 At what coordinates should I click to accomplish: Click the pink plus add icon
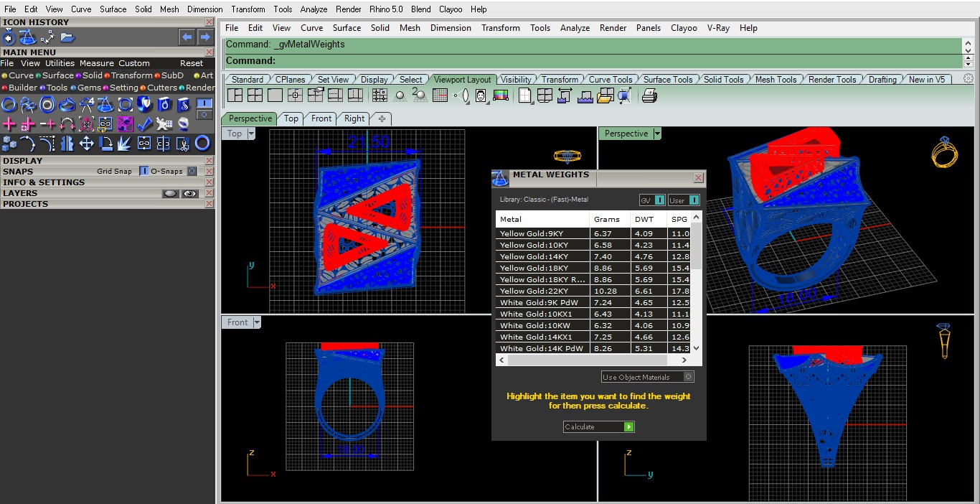click(x=9, y=123)
